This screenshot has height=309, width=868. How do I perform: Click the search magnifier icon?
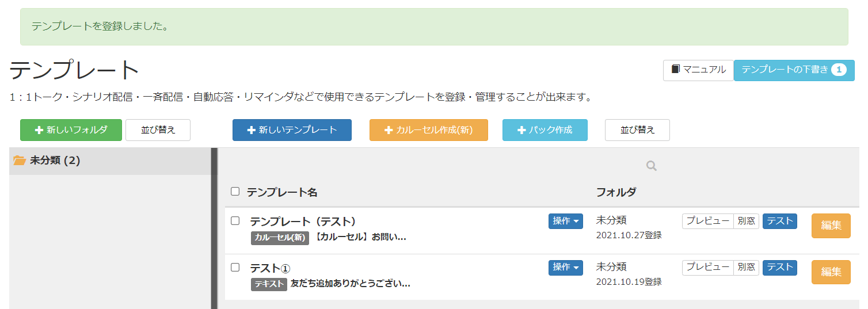(652, 166)
